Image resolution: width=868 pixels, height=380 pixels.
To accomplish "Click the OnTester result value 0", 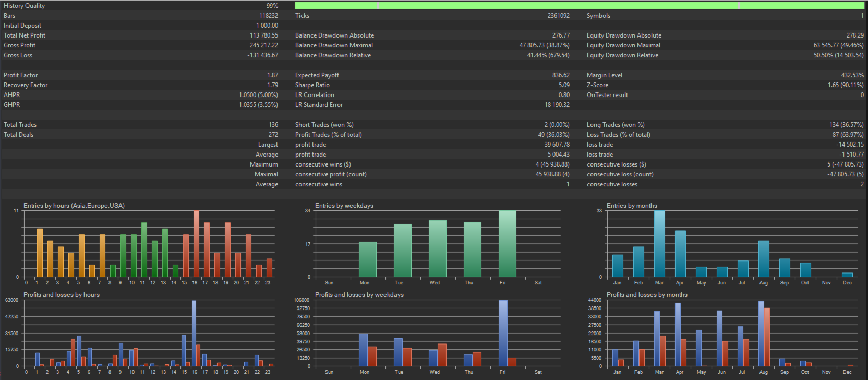I will tap(862, 95).
